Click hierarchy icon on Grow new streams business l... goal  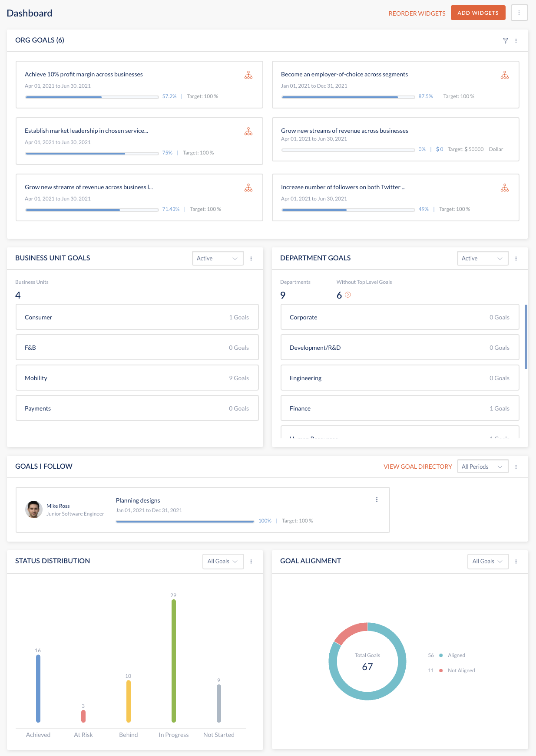pyautogui.click(x=248, y=188)
